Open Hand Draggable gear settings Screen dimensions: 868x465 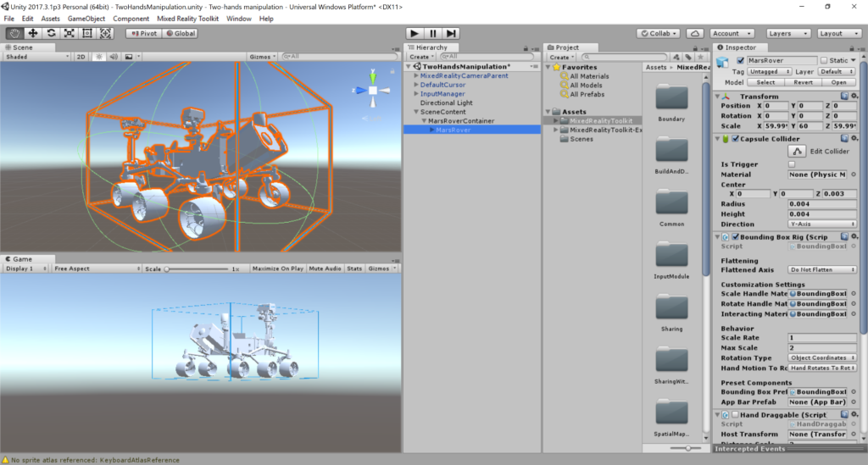(x=854, y=414)
